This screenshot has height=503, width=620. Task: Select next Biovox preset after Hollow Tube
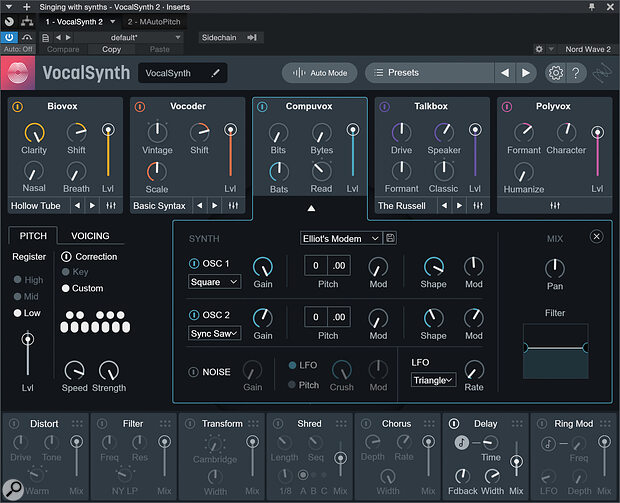click(x=92, y=206)
